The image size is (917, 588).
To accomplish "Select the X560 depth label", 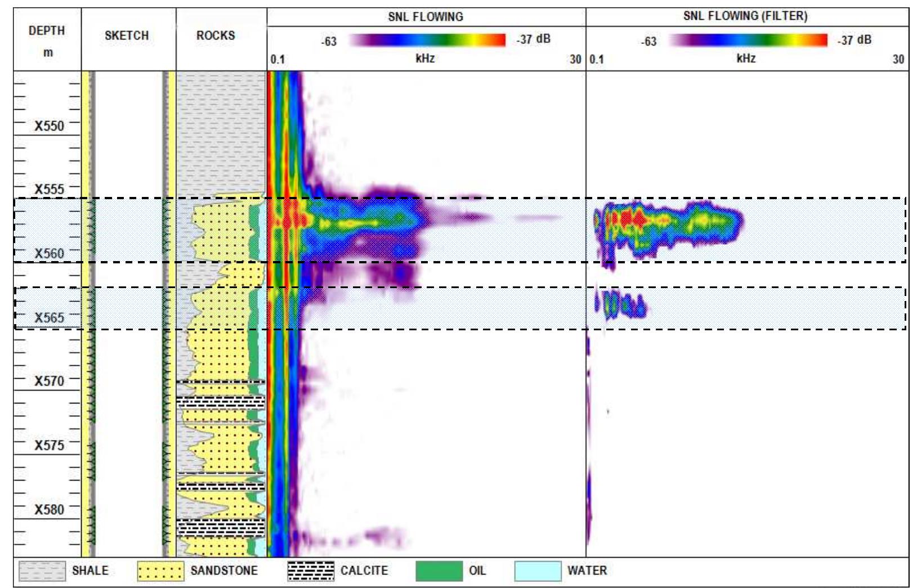I will click(49, 254).
